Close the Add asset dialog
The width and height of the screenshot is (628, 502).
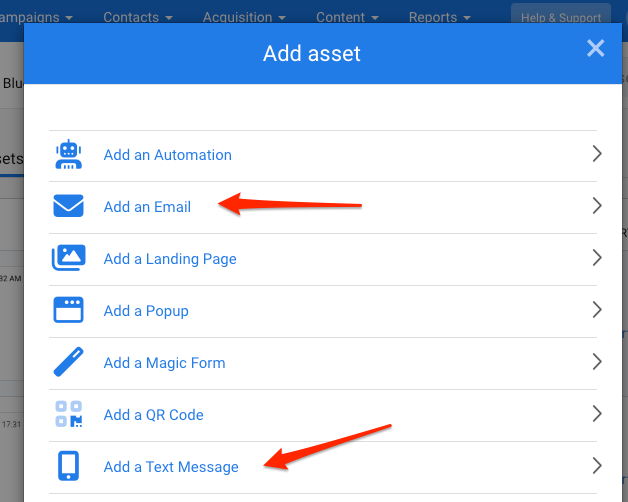coord(596,48)
